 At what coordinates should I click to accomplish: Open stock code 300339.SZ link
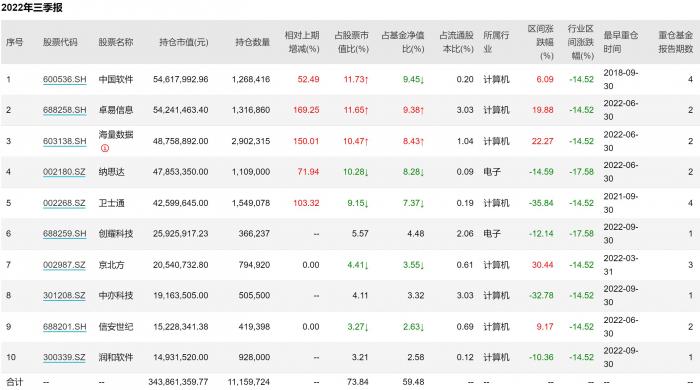[64, 357]
